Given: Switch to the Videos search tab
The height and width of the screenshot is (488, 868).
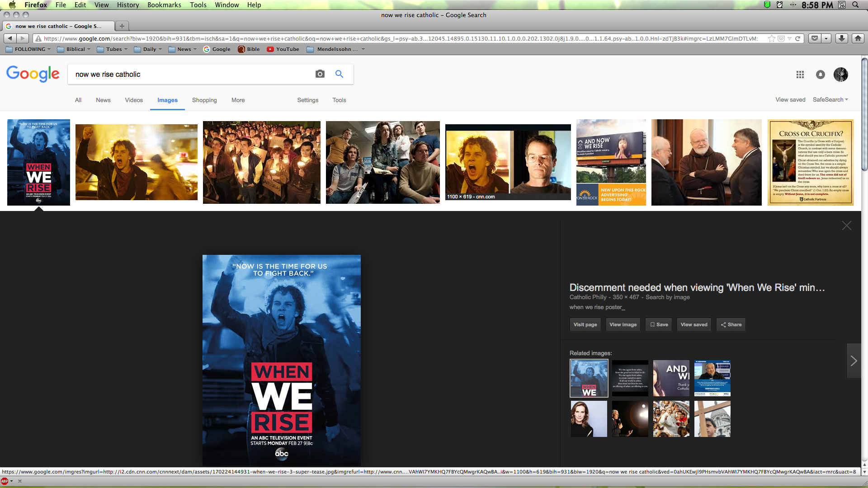Looking at the screenshot, I should click(134, 100).
